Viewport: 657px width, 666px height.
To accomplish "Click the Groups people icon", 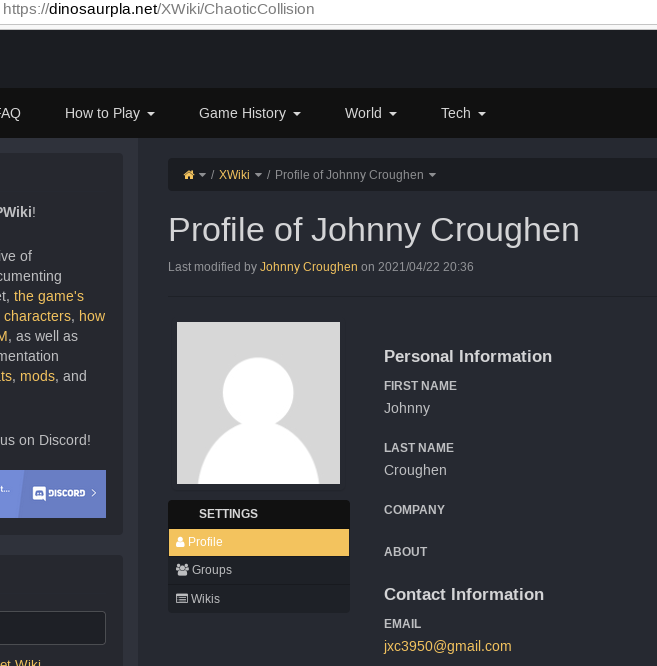I will (x=182, y=570).
